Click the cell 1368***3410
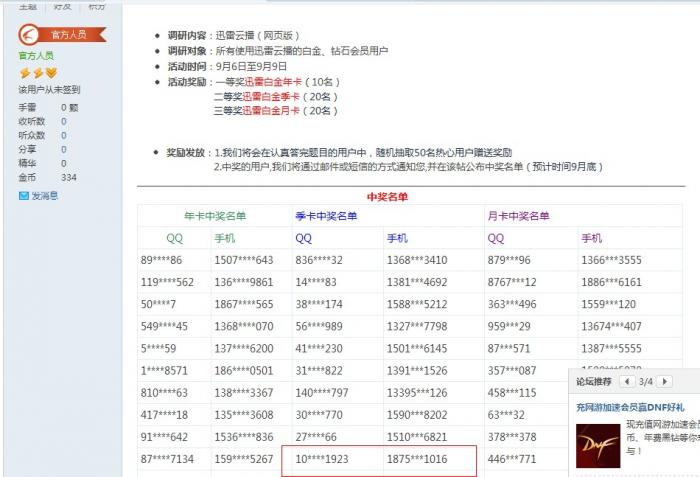This screenshot has width=700, height=477. pos(417,260)
